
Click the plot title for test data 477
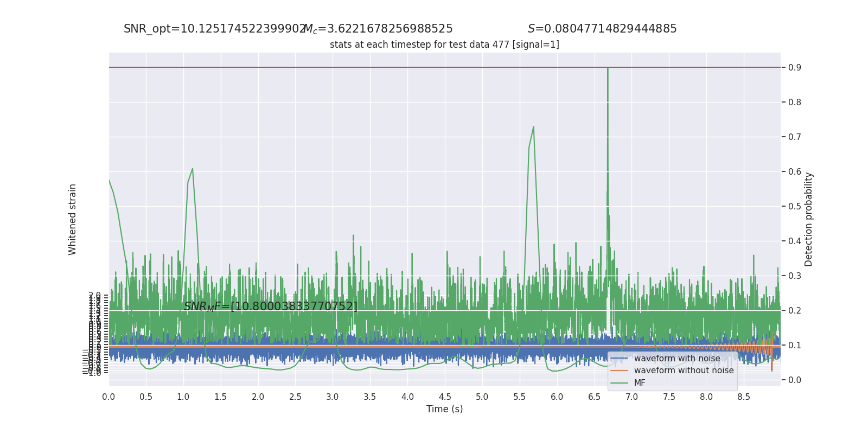(444, 44)
